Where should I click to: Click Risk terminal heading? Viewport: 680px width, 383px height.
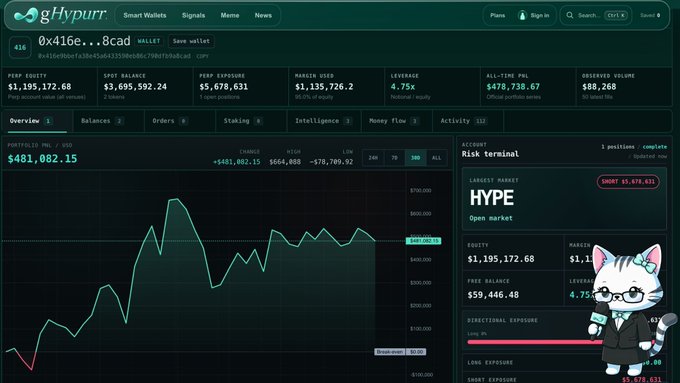[490, 154]
